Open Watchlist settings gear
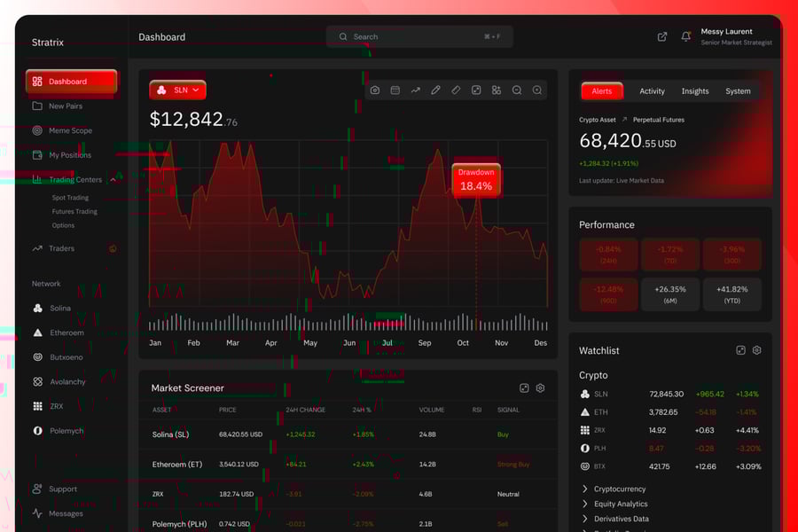The width and height of the screenshot is (798, 532). click(x=756, y=350)
